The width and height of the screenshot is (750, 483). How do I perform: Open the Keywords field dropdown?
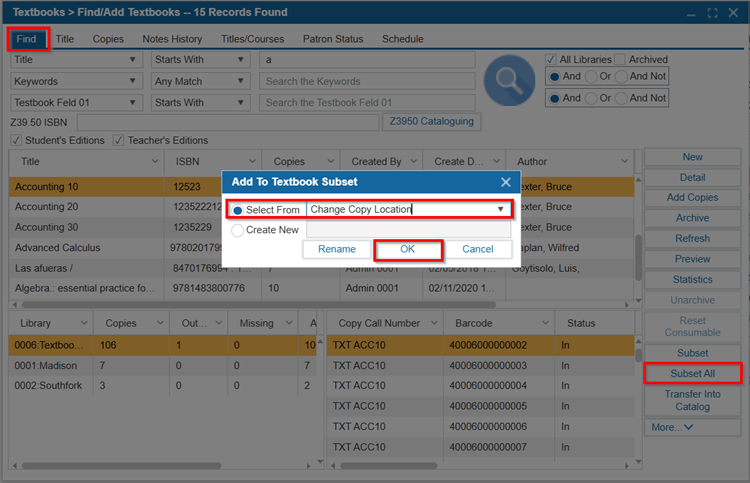(132, 81)
